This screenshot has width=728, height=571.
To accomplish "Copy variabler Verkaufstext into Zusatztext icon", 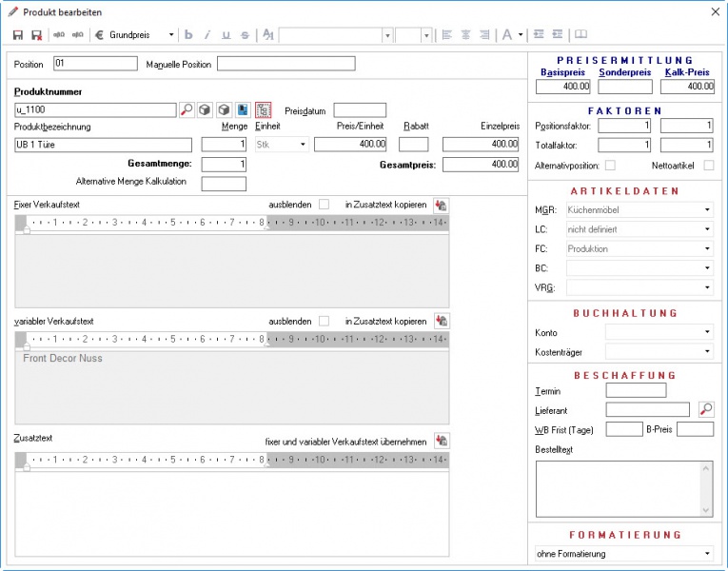I will click(x=442, y=321).
